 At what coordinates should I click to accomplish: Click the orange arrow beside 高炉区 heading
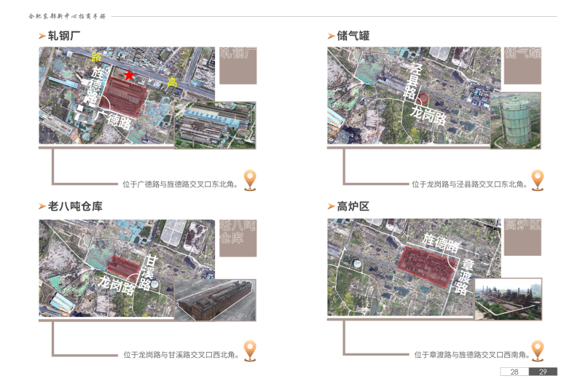point(332,207)
